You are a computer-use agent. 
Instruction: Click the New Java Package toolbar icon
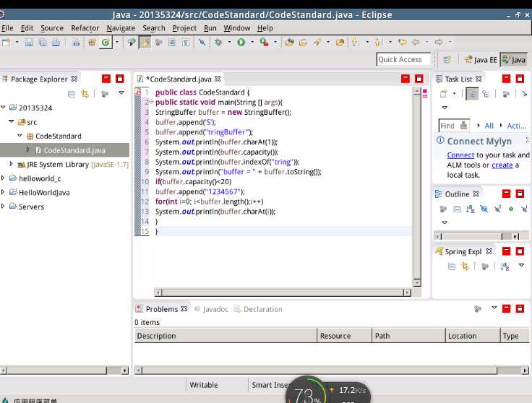coord(92,43)
